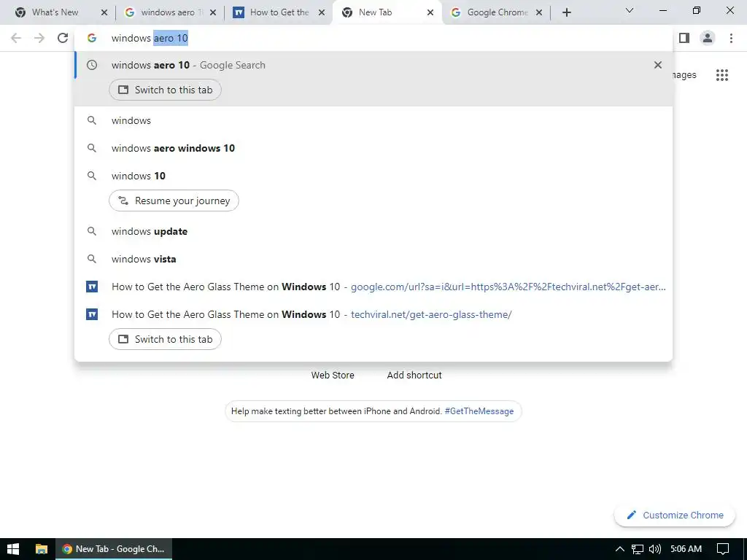Open the Windows Start menu

[x=13, y=549]
